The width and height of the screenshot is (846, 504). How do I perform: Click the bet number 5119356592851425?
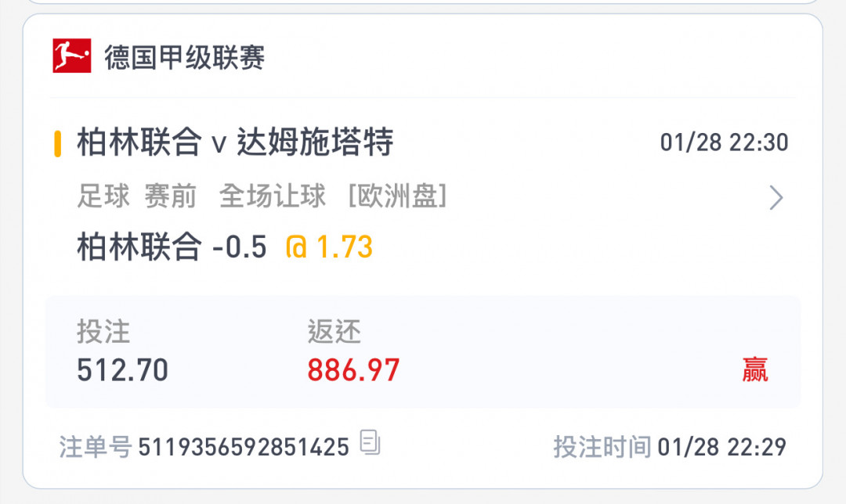pyautogui.click(x=244, y=448)
